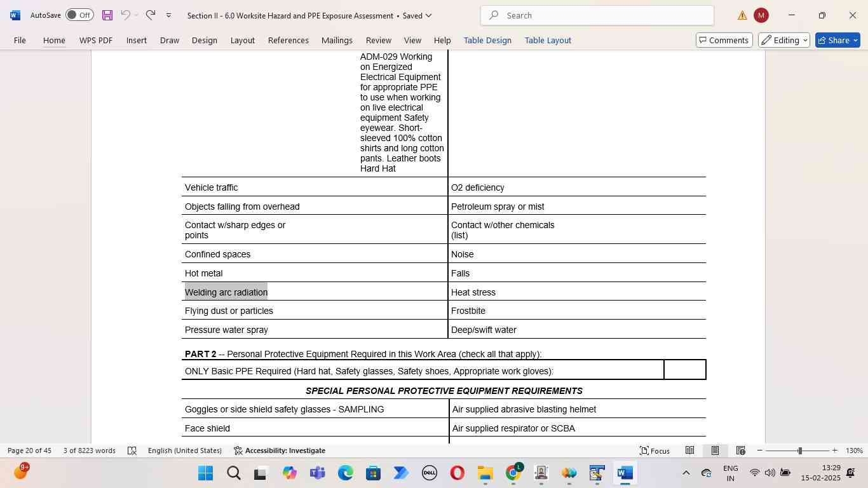
Task: Expand document title saved-status dropdown
Action: click(428, 15)
